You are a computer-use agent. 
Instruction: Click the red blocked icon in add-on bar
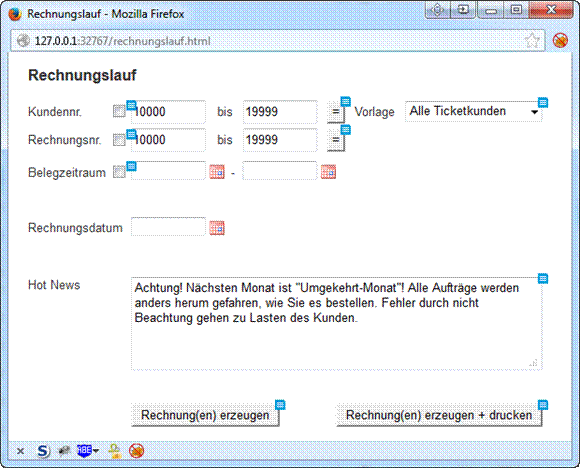point(136,451)
